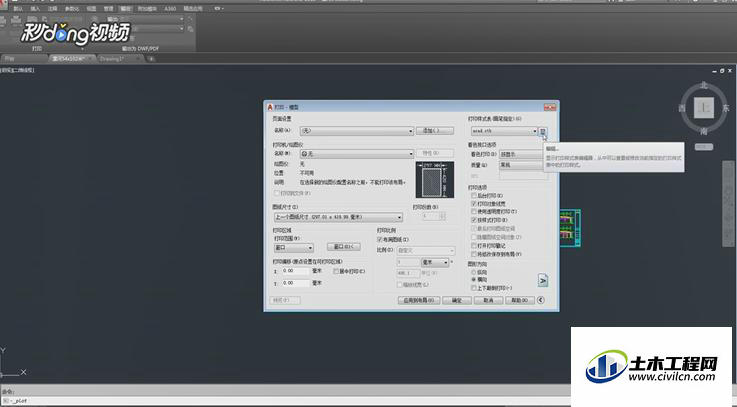Open page setup 名称 dropdown
This screenshot has width=737, height=407.
tap(357, 131)
